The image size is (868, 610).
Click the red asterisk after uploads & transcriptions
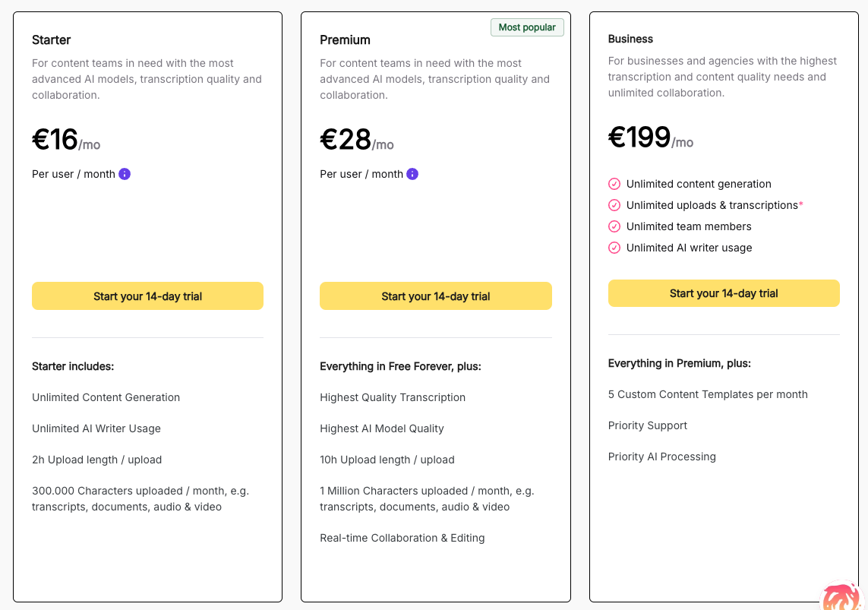tap(801, 205)
